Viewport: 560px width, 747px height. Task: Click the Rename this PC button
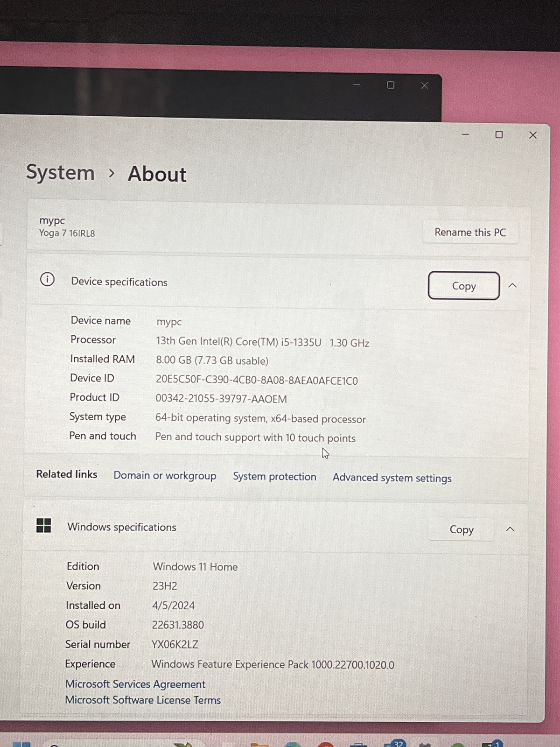pos(470,232)
